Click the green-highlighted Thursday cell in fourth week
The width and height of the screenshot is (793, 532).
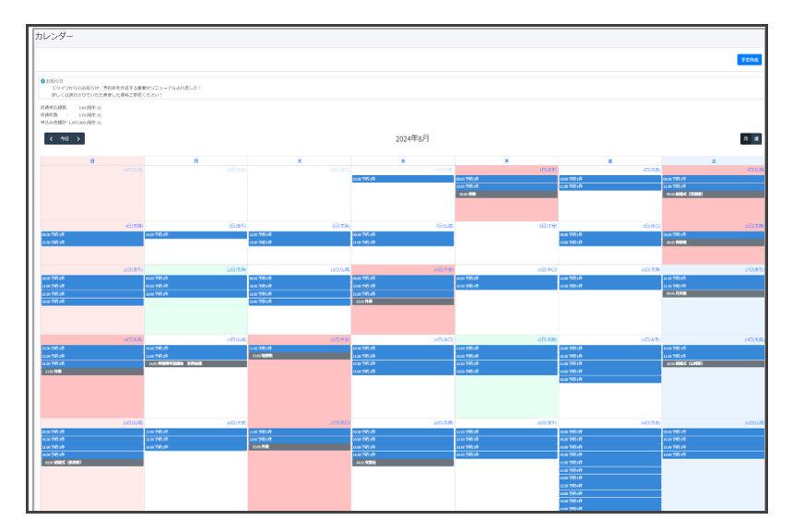point(505,396)
